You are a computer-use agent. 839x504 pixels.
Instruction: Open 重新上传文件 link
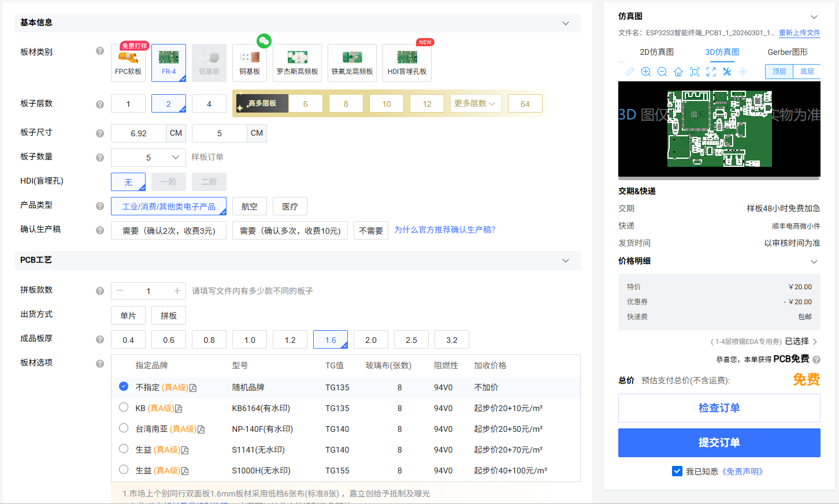[x=800, y=33]
